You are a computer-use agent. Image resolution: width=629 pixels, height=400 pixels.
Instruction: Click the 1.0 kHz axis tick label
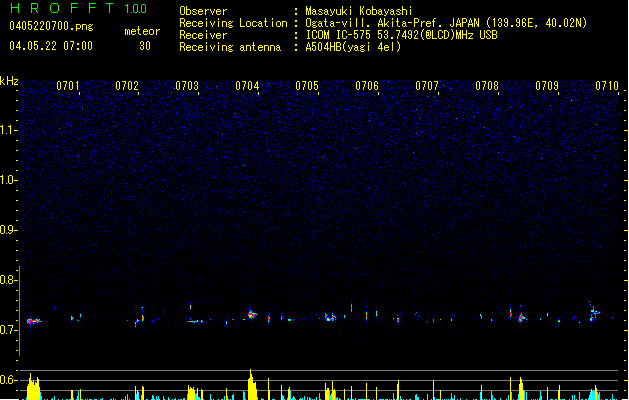click(x=8, y=180)
